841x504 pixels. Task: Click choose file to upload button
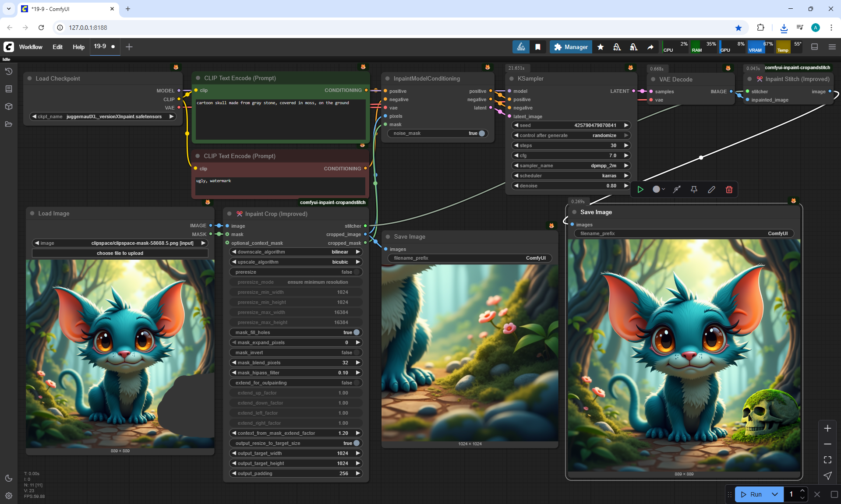pyautogui.click(x=120, y=253)
